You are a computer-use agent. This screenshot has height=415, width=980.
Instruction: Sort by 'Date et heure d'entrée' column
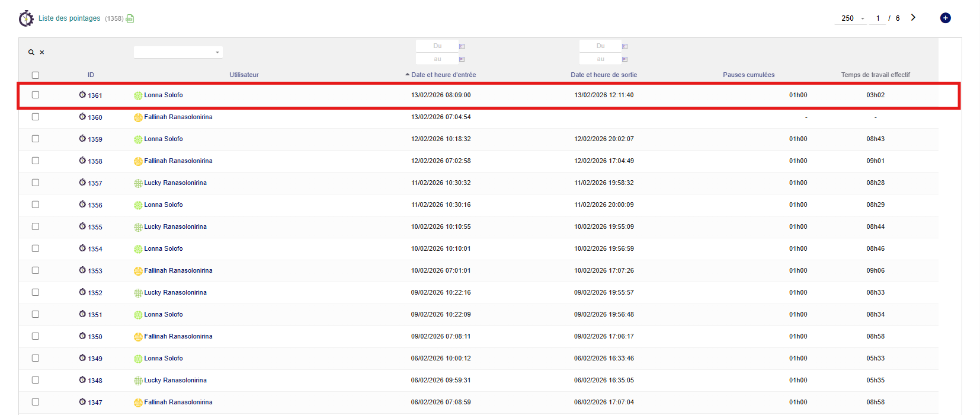443,75
